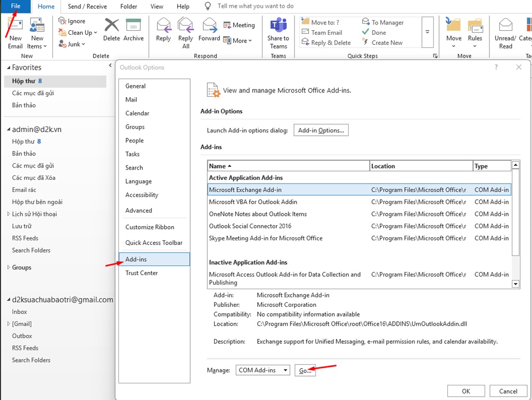Viewport: 532px width, 400px height.
Task: Click the Add-in Options... button
Action: pos(321,131)
